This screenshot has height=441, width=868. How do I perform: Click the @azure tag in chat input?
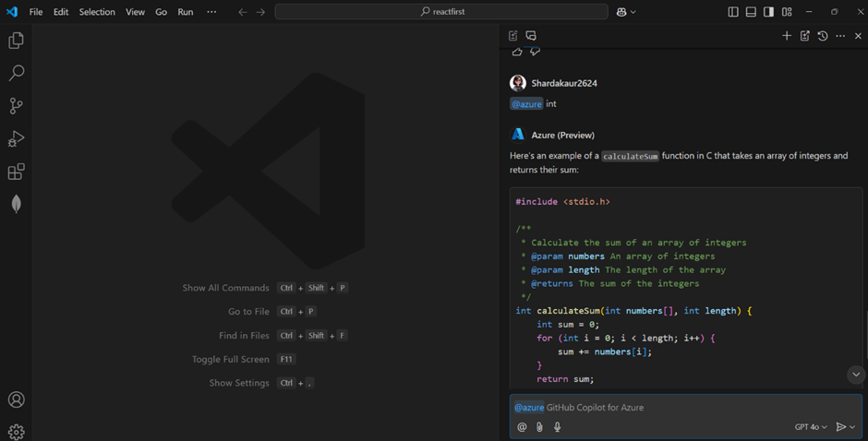coord(529,407)
